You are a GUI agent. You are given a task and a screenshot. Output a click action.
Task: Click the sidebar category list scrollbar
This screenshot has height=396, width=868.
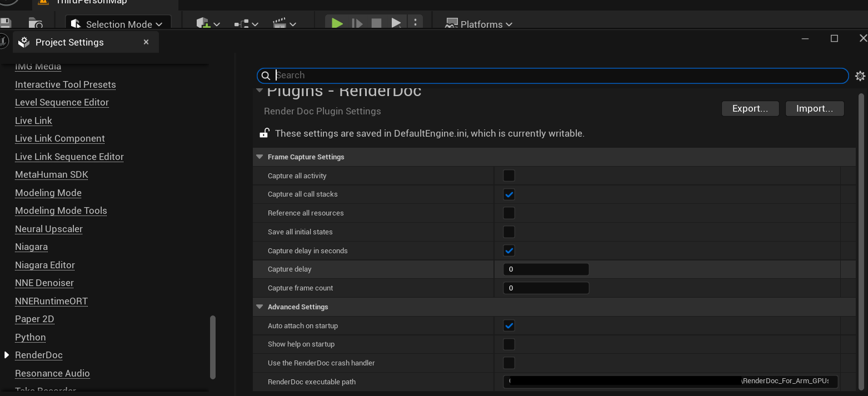click(x=212, y=348)
